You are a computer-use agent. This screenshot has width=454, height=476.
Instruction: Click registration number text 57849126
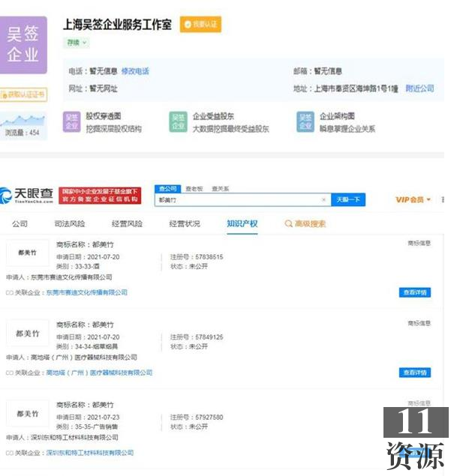coord(209,337)
